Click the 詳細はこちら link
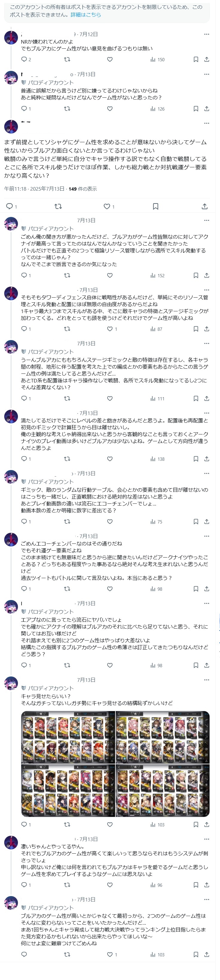The image size is (220, 980). tap(86, 15)
